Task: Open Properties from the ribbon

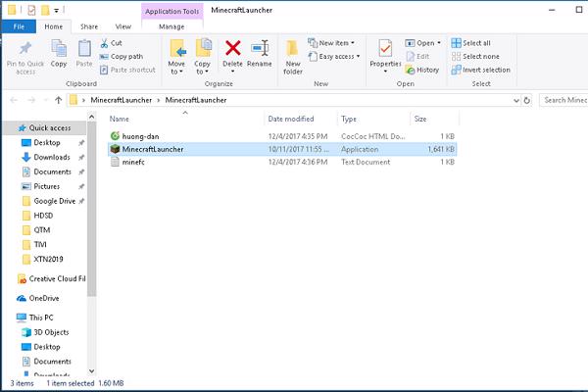Action: [x=385, y=49]
